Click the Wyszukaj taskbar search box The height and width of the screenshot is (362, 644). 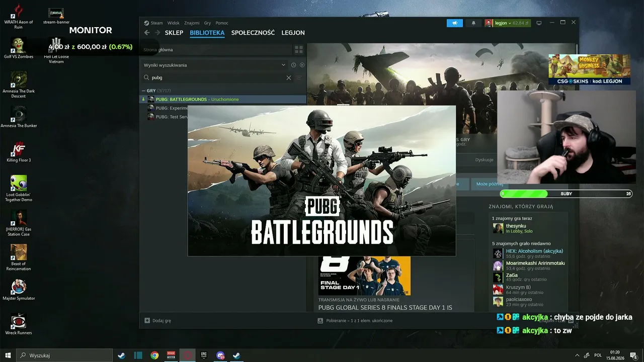[64, 355]
